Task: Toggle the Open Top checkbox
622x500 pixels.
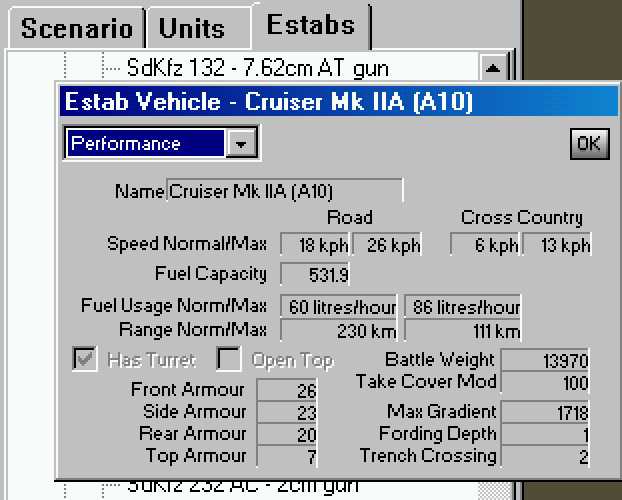Action: coord(229,359)
